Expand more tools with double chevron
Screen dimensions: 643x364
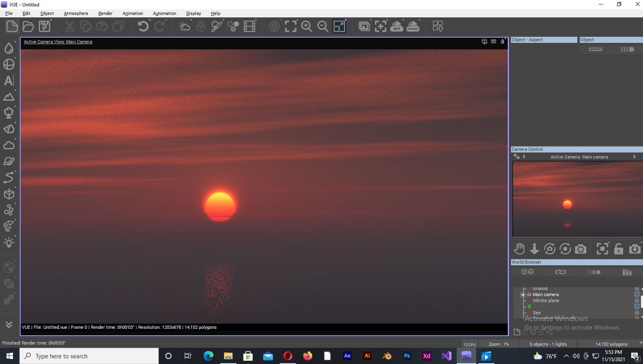tap(9, 324)
